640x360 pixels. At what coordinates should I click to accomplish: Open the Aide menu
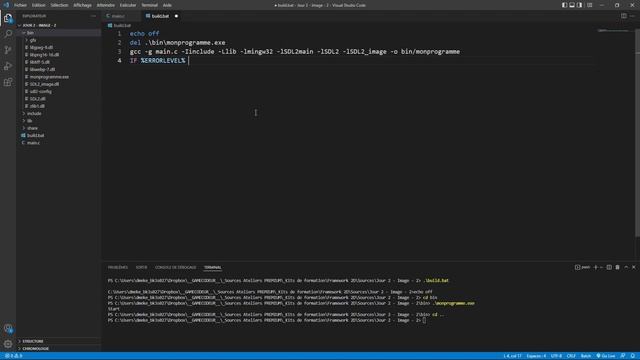coord(167,5)
